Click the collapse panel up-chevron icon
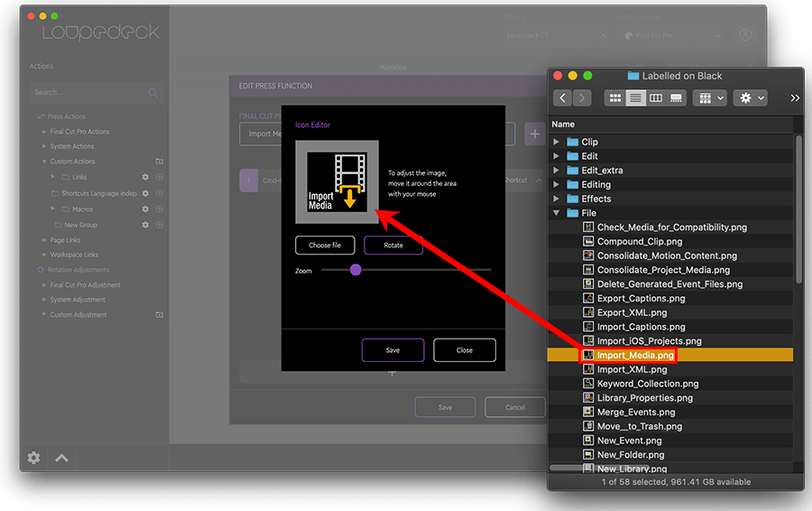This screenshot has width=812, height=511. click(x=61, y=458)
